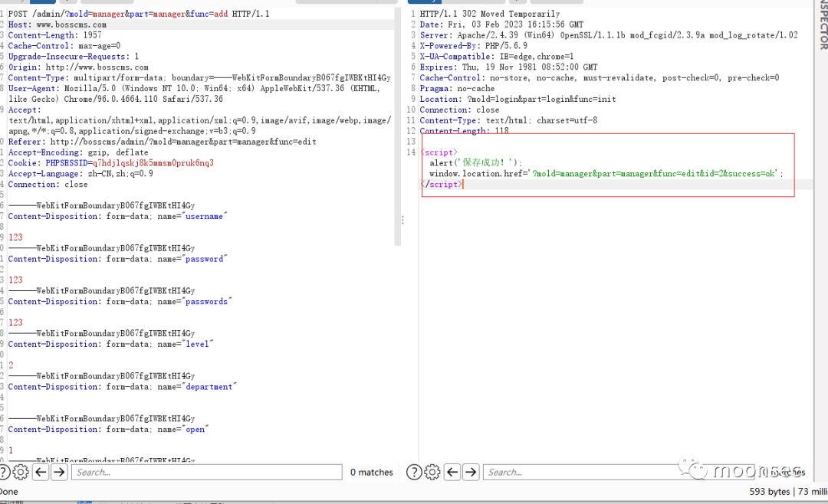Viewport: 828px width, 504px height.
Task: Click the closing script tag line
Action: 442,184
